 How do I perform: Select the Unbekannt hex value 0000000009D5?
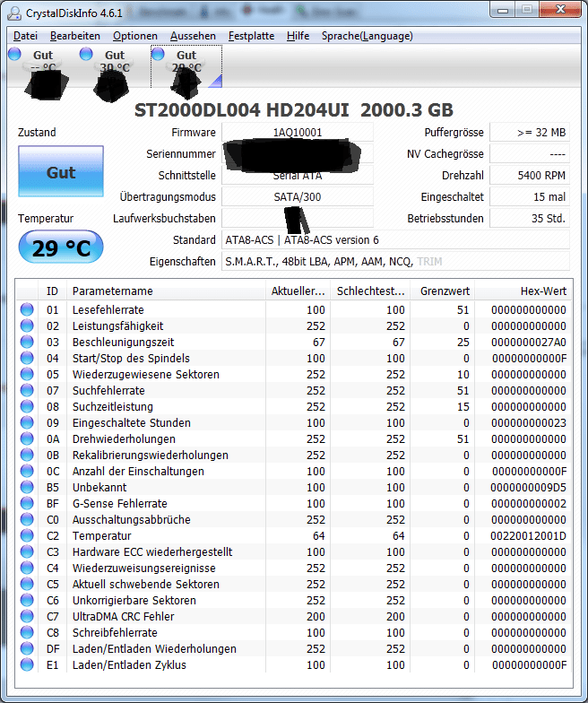coord(529,488)
